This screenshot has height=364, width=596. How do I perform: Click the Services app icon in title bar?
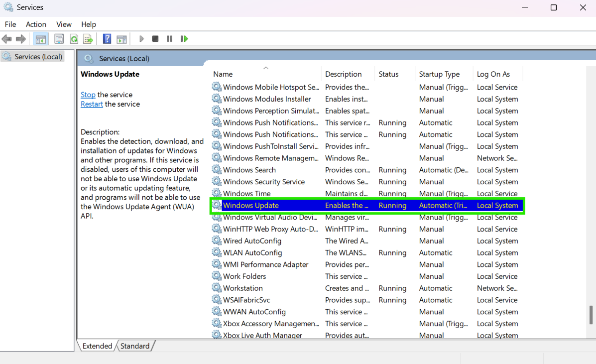8,7
